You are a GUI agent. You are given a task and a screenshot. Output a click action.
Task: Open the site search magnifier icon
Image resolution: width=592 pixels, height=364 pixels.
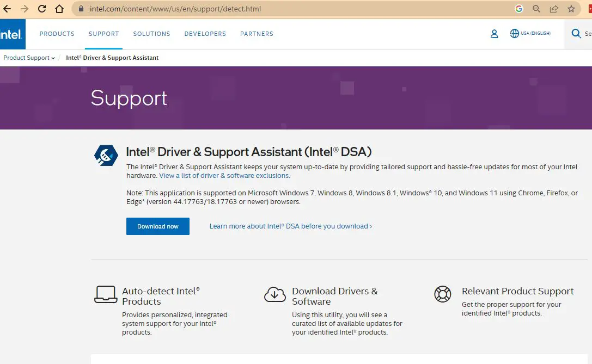tap(576, 34)
